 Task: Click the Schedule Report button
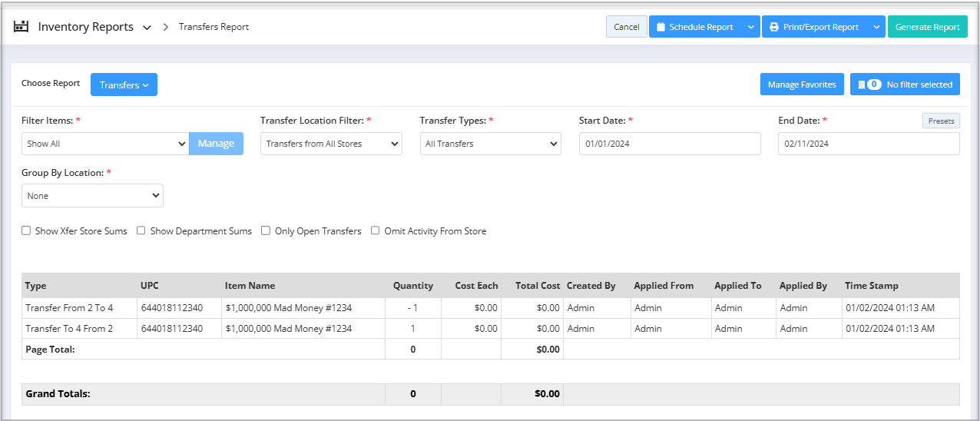[x=695, y=27]
